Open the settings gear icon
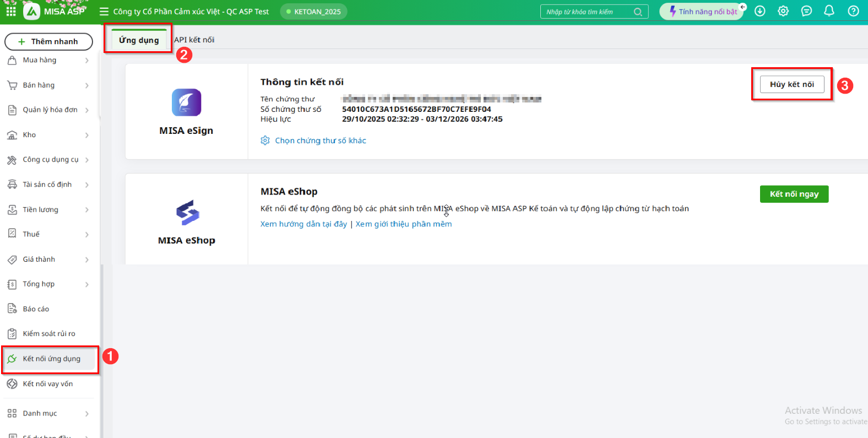Image resolution: width=868 pixels, height=438 pixels. [x=783, y=11]
